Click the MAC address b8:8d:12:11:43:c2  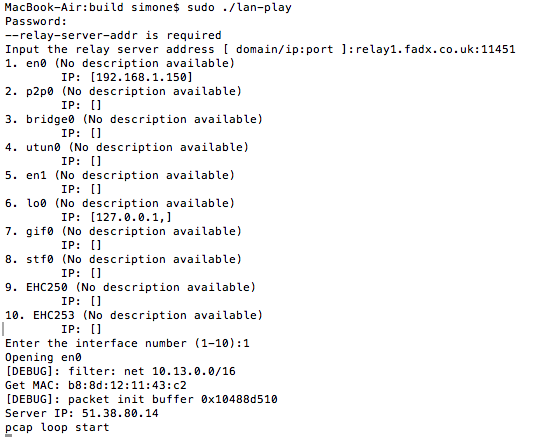point(127,386)
